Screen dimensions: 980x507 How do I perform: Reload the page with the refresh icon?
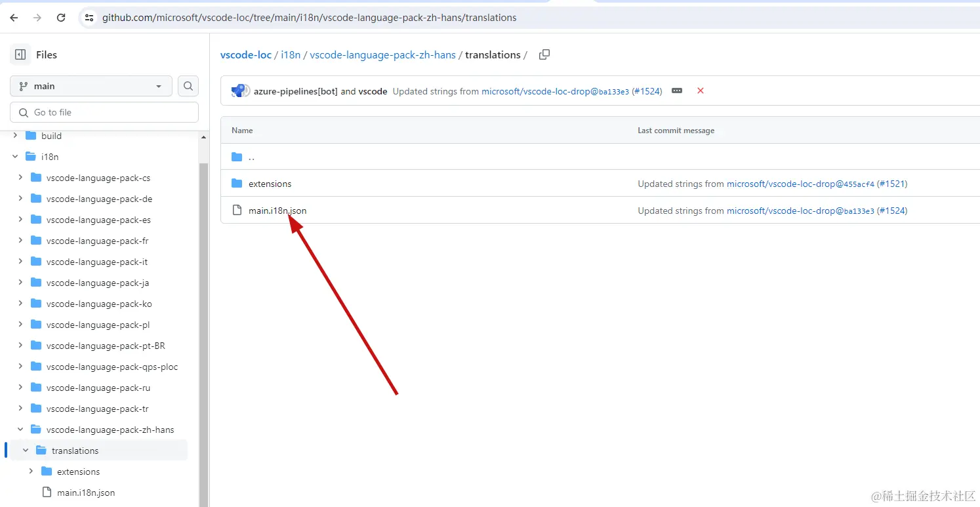61,18
